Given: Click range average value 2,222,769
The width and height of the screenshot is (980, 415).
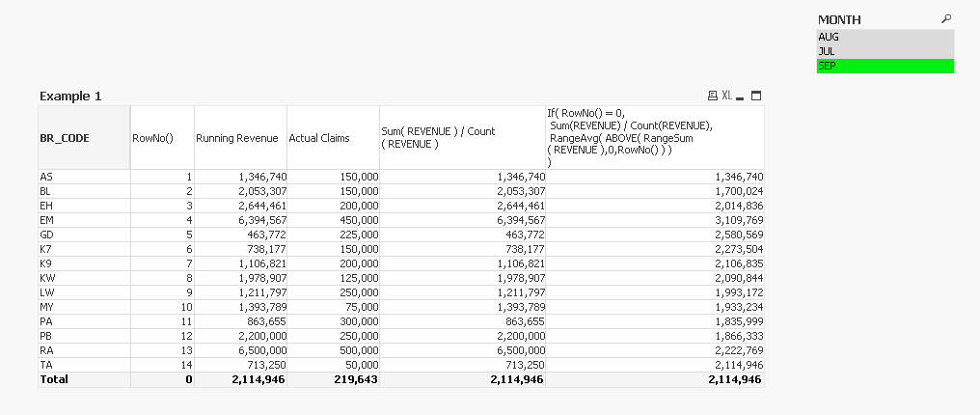Looking at the screenshot, I should click(739, 350).
